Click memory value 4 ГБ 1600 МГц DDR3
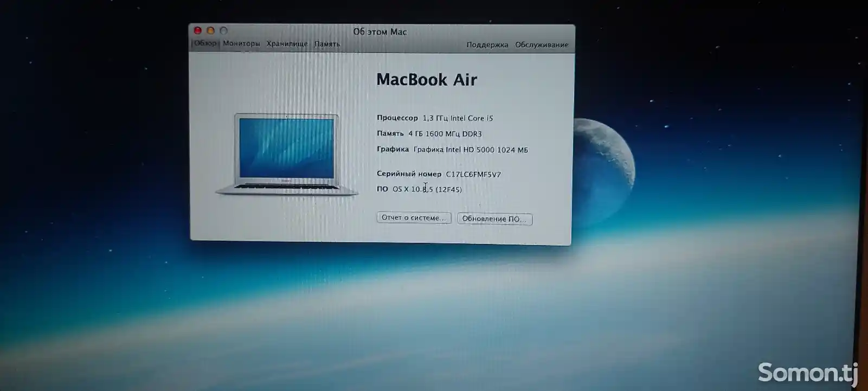868x391 pixels. tap(445, 134)
